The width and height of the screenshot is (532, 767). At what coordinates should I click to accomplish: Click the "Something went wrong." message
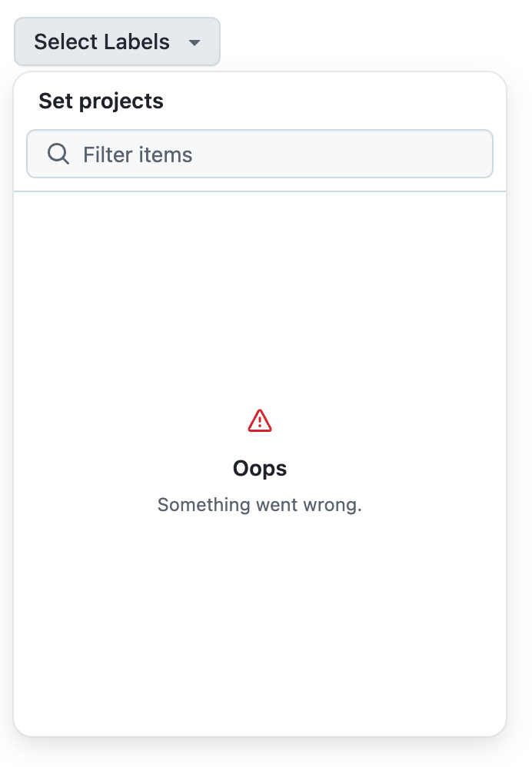260,505
